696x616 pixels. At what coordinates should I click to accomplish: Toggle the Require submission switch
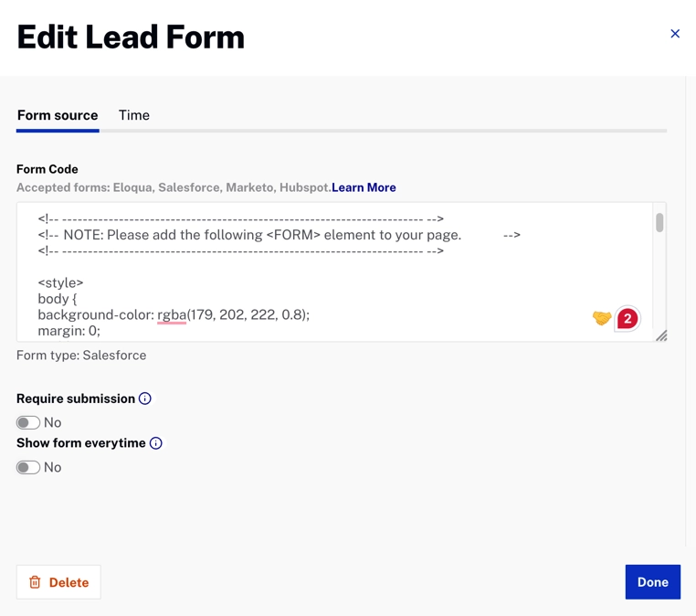click(x=28, y=422)
